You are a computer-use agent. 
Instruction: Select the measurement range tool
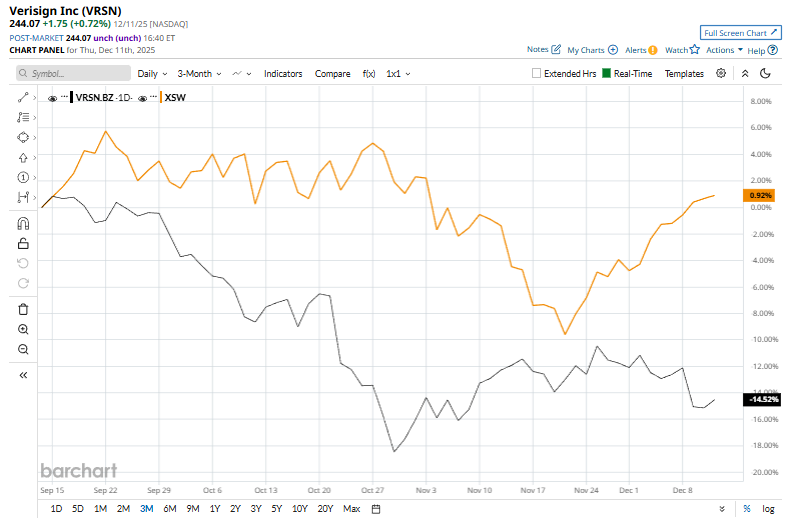23,197
